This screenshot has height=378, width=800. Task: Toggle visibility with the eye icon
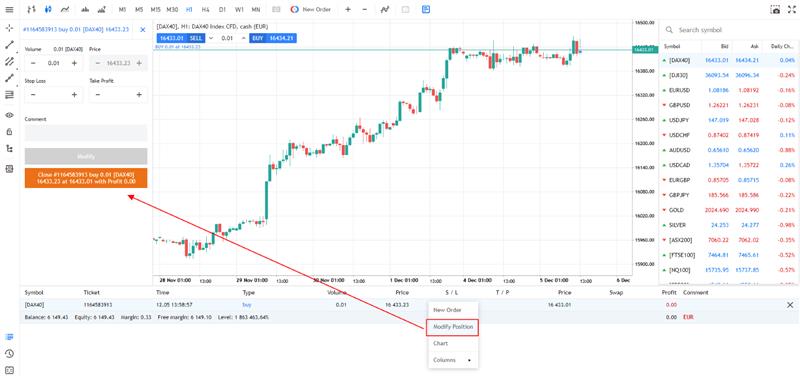[x=9, y=115]
